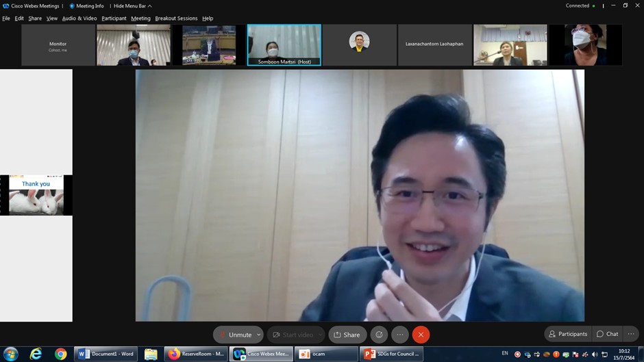
Task: Open the Participant menu
Action: coord(114,18)
